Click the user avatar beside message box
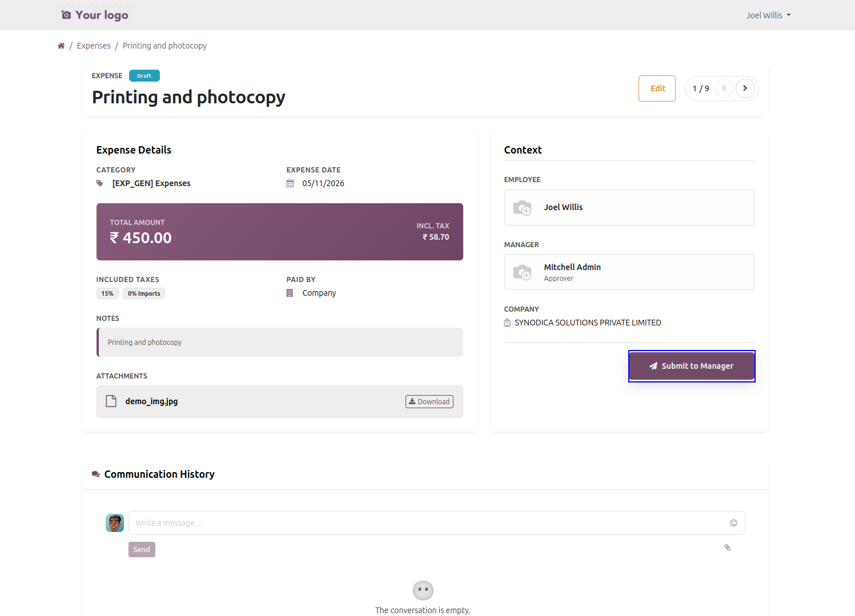The width and height of the screenshot is (855, 616). click(x=115, y=523)
